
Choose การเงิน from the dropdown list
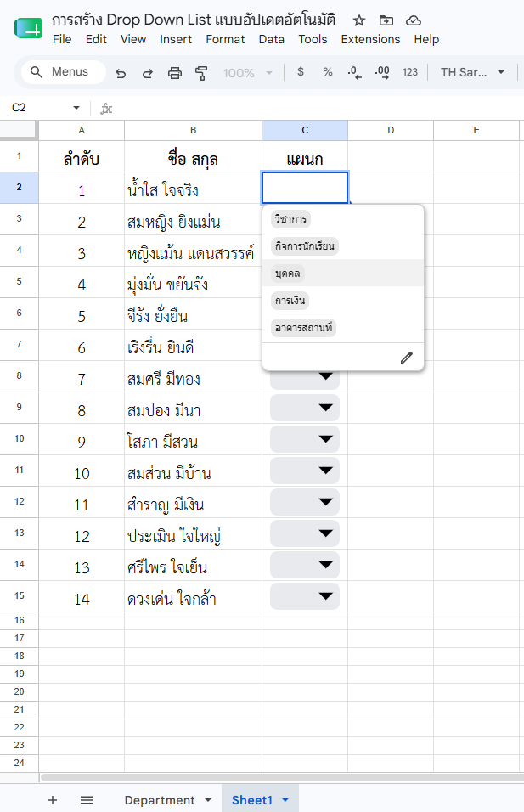tap(290, 301)
